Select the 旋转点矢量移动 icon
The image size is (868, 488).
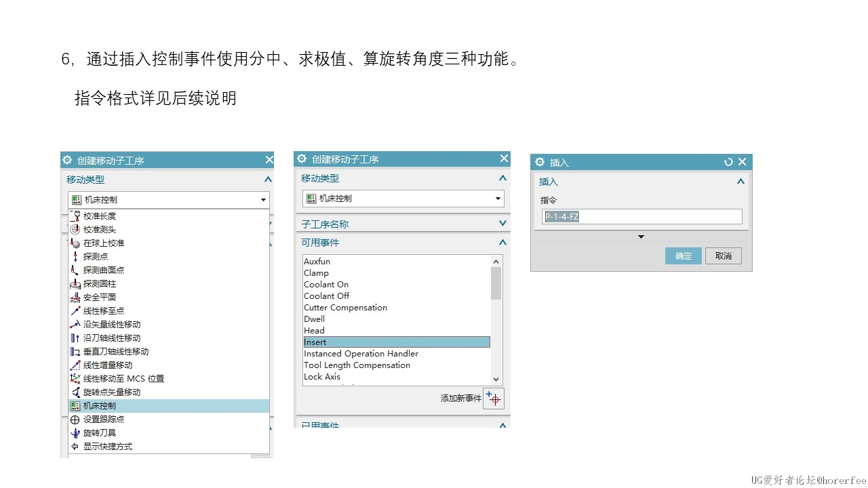[75, 392]
